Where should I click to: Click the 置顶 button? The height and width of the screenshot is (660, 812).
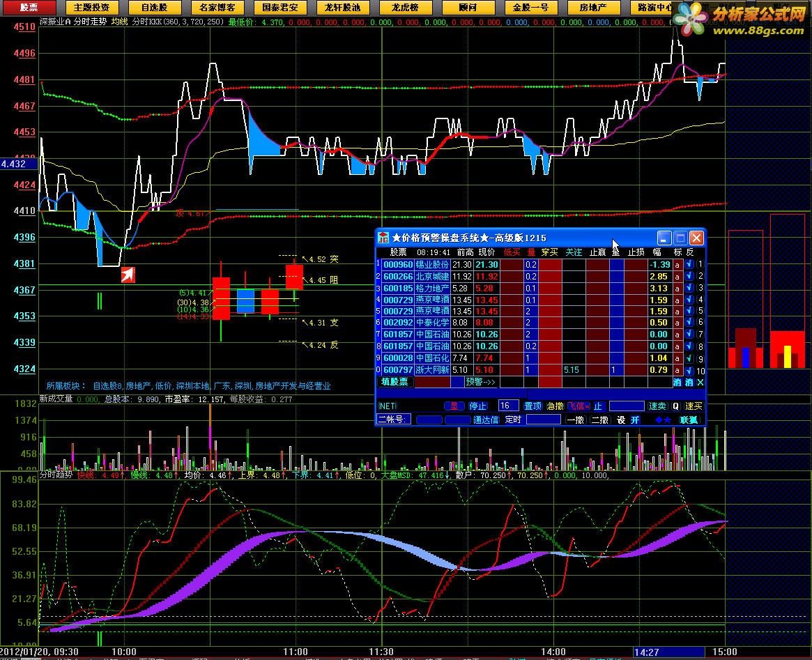point(533,406)
